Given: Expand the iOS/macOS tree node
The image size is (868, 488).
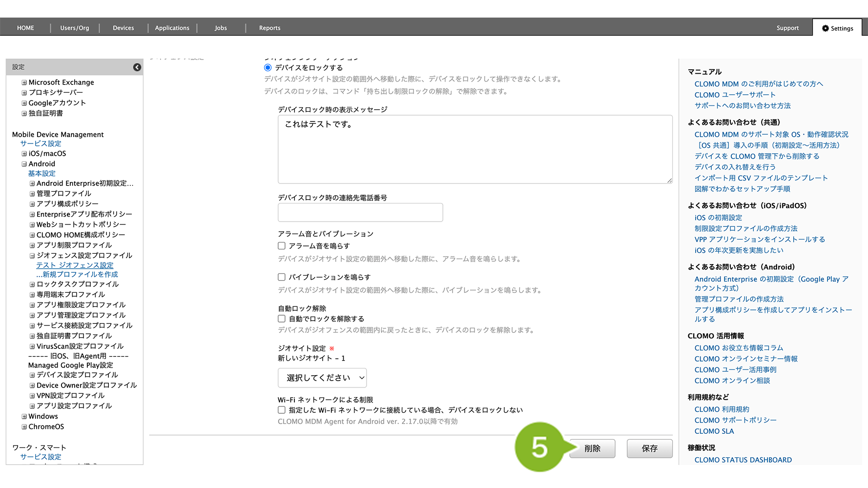Looking at the screenshot, I should [x=24, y=154].
